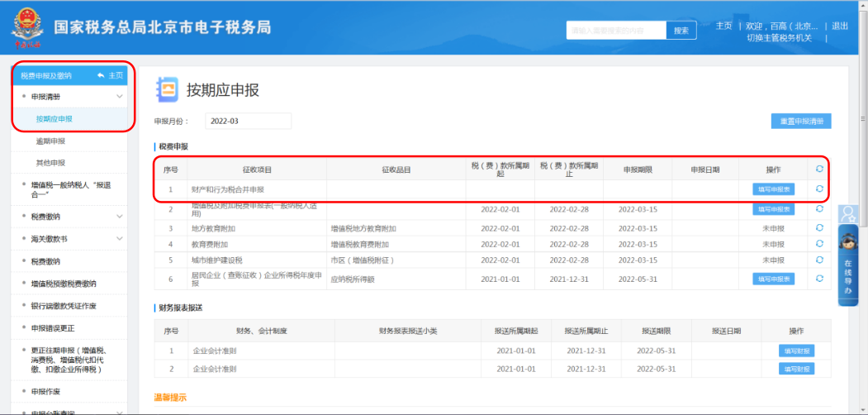
Task: Select 按期应申报 in the sidebar
Action: 55,118
